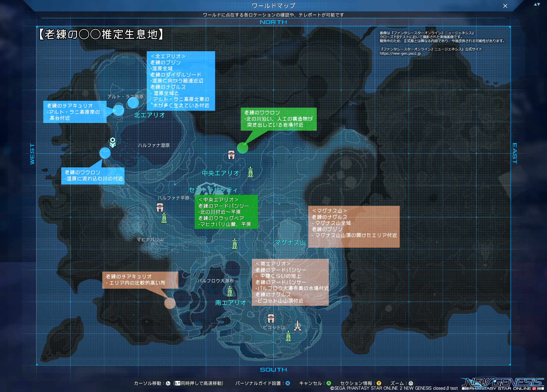Image resolution: width=547 pixels, height=392 pixels.
Task: Click the NEW GENESIS logo
Action: point(503,383)
